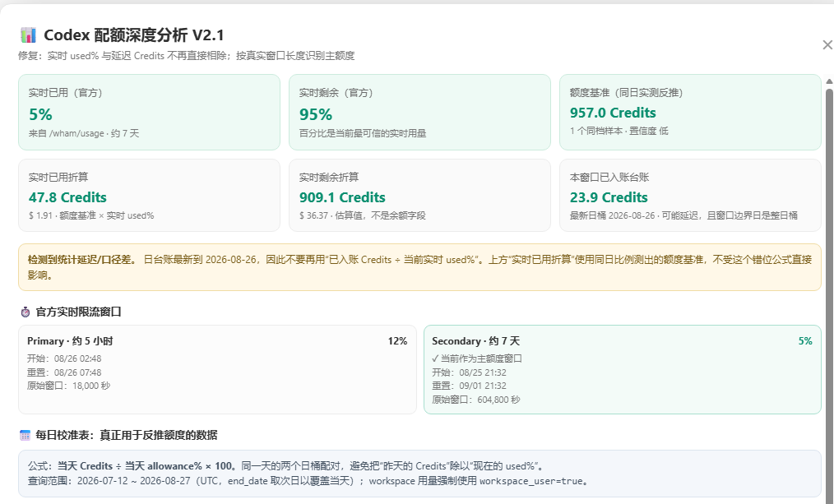Click the Codex 配额深度分析 V2.1 title
This screenshot has height=504, width=834.
pos(133,35)
